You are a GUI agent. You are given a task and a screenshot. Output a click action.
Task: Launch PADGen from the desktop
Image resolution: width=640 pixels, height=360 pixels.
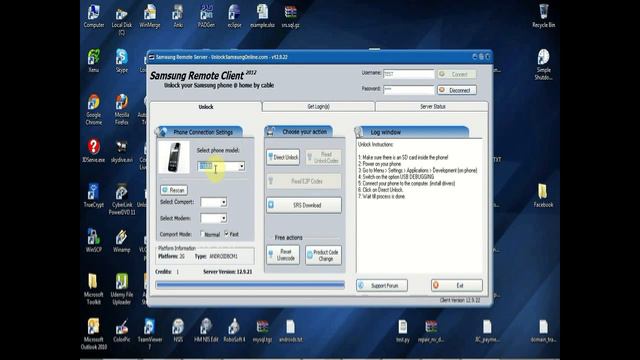point(206,16)
